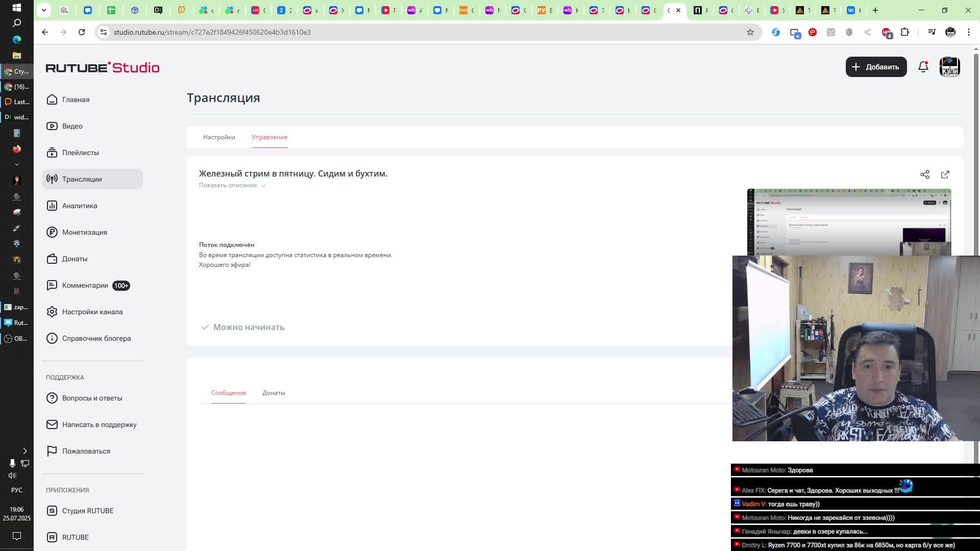The height and width of the screenshot is (551, 980).
Task: Open Написать в поддержку link
Action: [x=99, y=424]
